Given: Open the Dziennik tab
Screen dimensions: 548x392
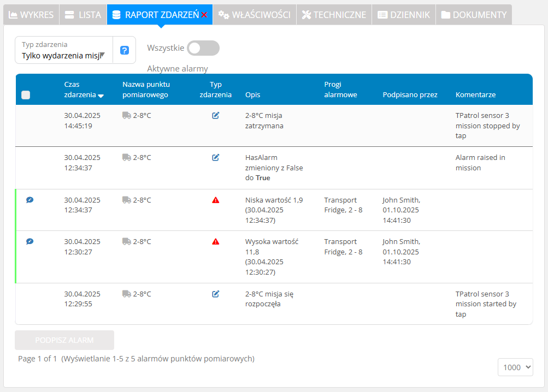Looking at the screenshot, I should (x=404, y=15).
